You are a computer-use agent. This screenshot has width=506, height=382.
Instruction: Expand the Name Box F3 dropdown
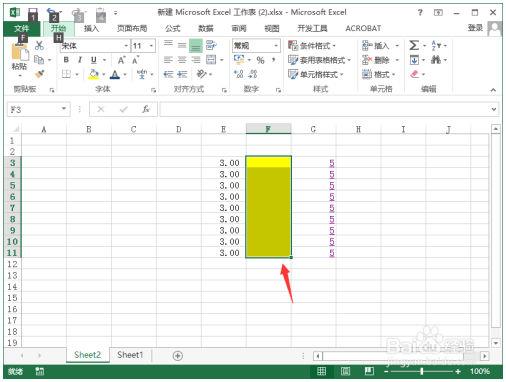64,109
